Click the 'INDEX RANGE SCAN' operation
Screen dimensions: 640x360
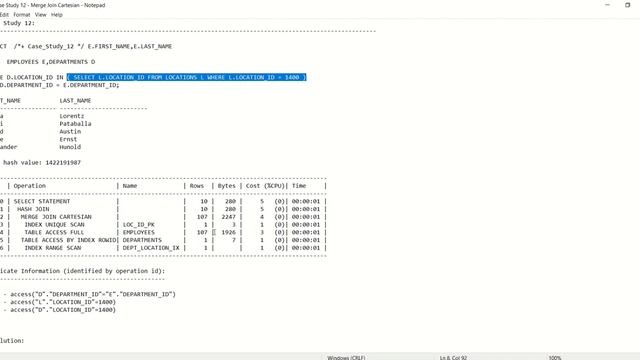coord(53,248)
